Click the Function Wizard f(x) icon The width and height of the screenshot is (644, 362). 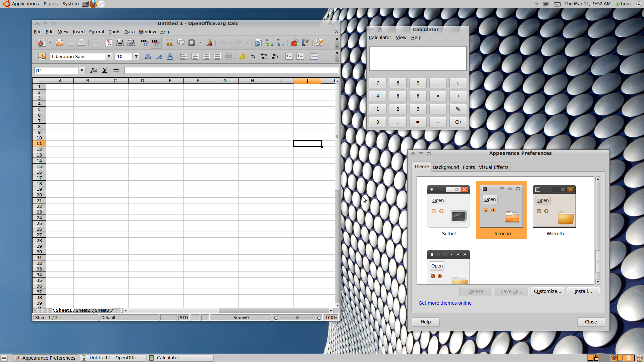click(x=94, y=70)
